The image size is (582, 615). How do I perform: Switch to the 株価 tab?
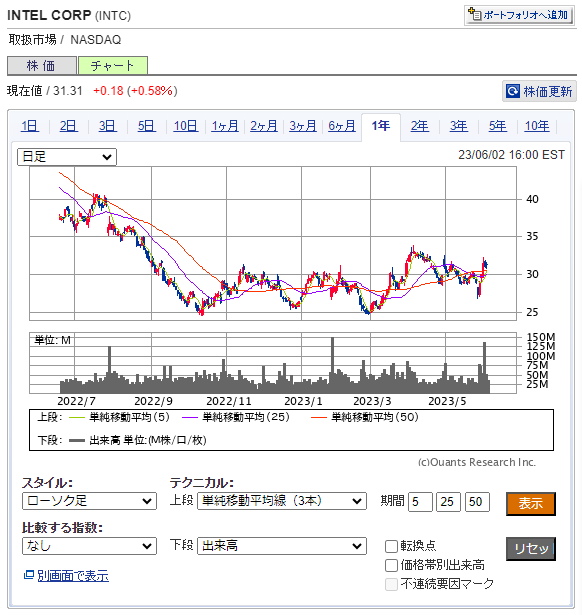coord(41,66)
